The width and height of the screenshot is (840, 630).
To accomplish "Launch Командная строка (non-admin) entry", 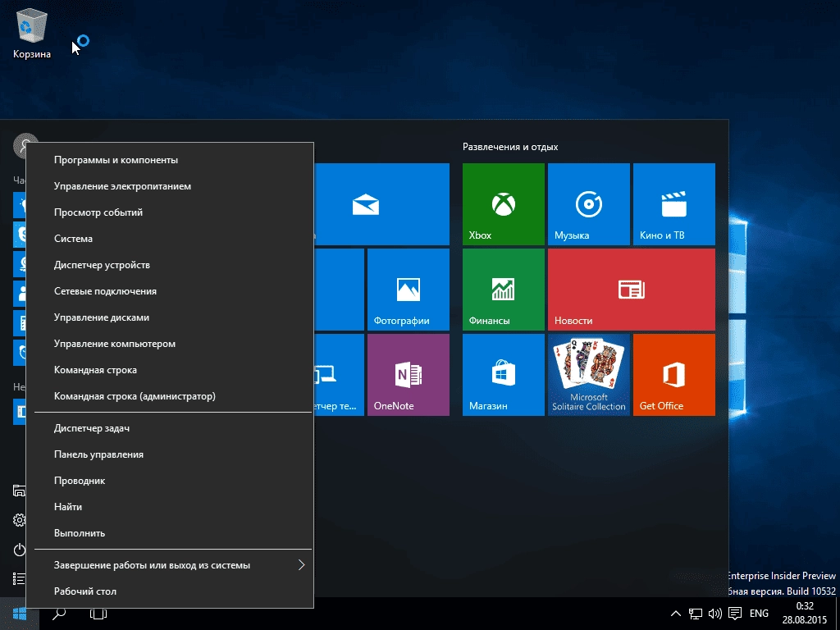I will click(169, 370).
